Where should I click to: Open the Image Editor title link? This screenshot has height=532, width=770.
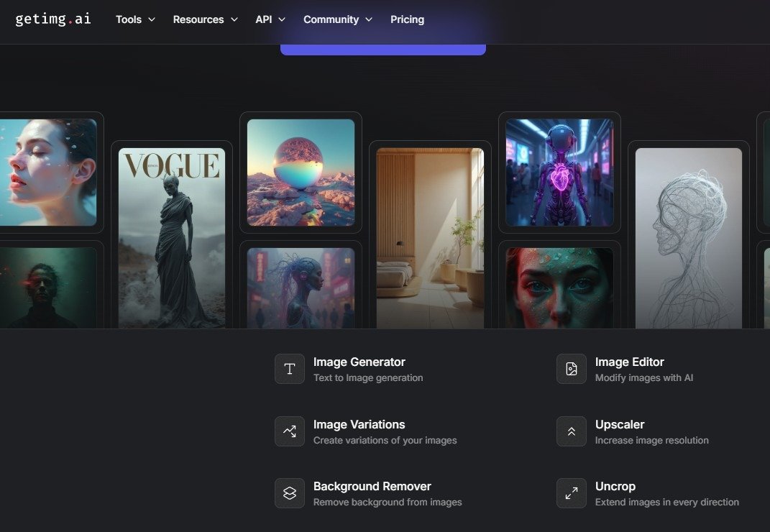click(x=630, y=362)
